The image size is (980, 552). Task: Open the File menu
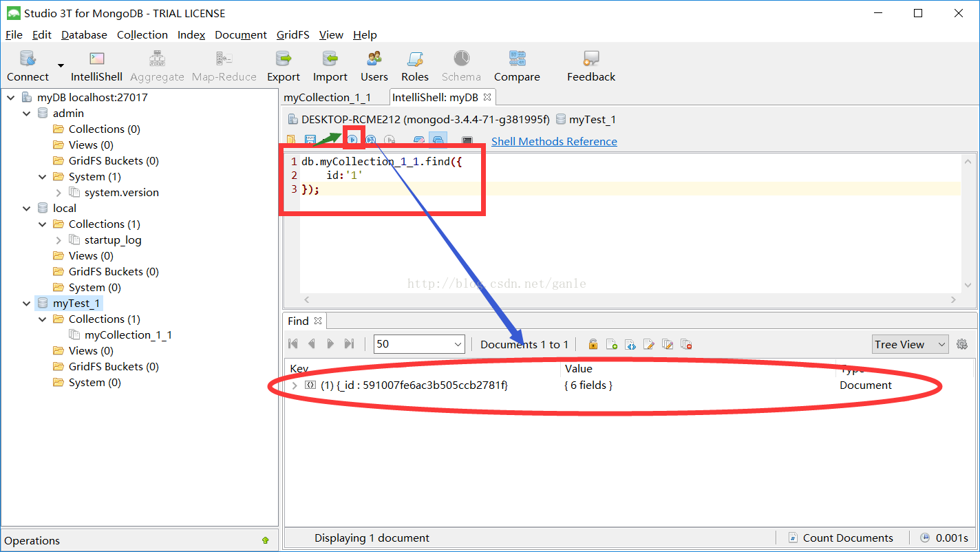[14, 34]
